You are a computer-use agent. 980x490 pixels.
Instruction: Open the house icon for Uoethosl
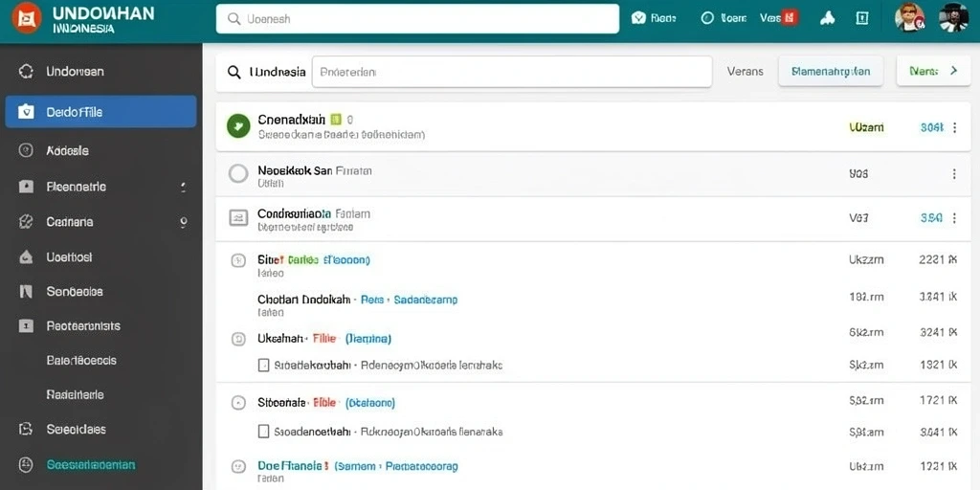point(26,256)
